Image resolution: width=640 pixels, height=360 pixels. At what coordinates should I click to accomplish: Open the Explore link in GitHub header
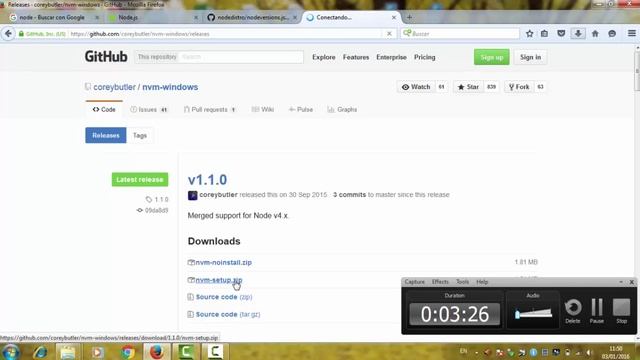coord(324,57)
